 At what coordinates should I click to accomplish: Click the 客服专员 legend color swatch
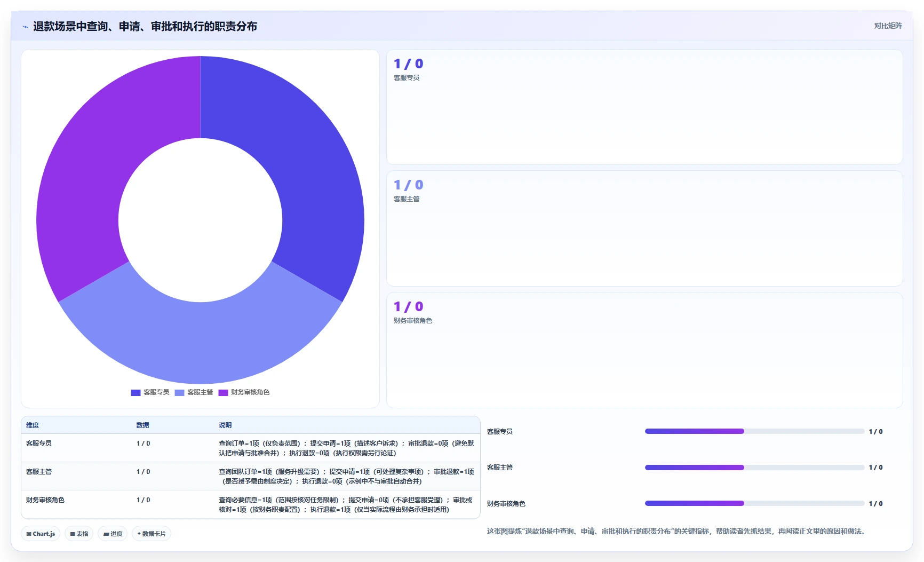click(136, 392)
